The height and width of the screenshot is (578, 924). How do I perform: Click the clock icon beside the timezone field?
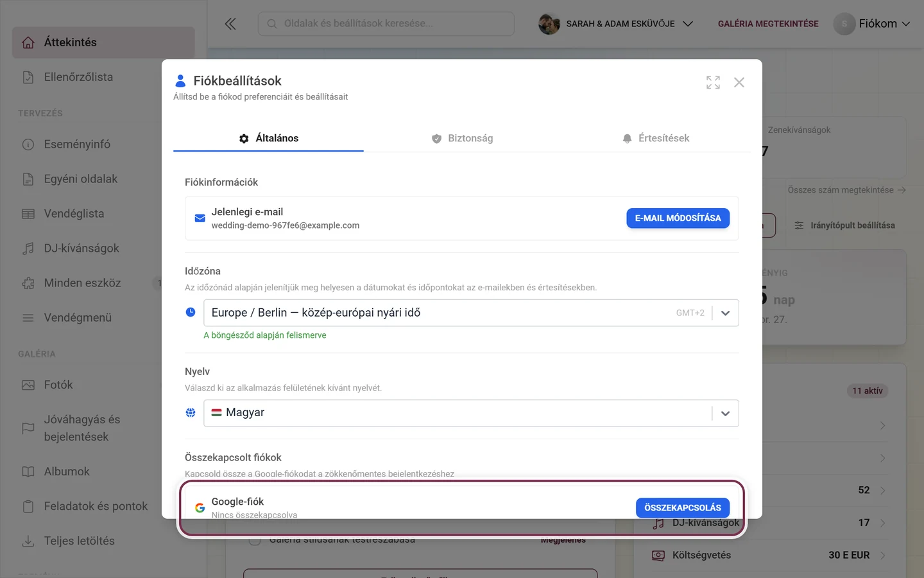tap(191, 312)
